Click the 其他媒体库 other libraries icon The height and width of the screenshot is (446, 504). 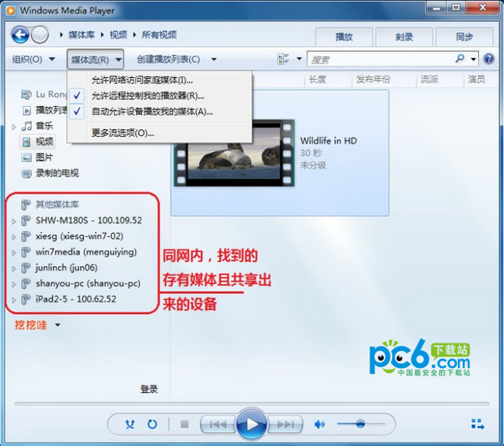click(x=26, y=204)
